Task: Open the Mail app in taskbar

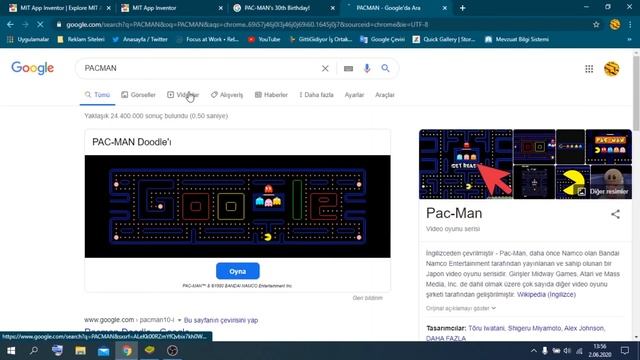Action: [103, 351]
